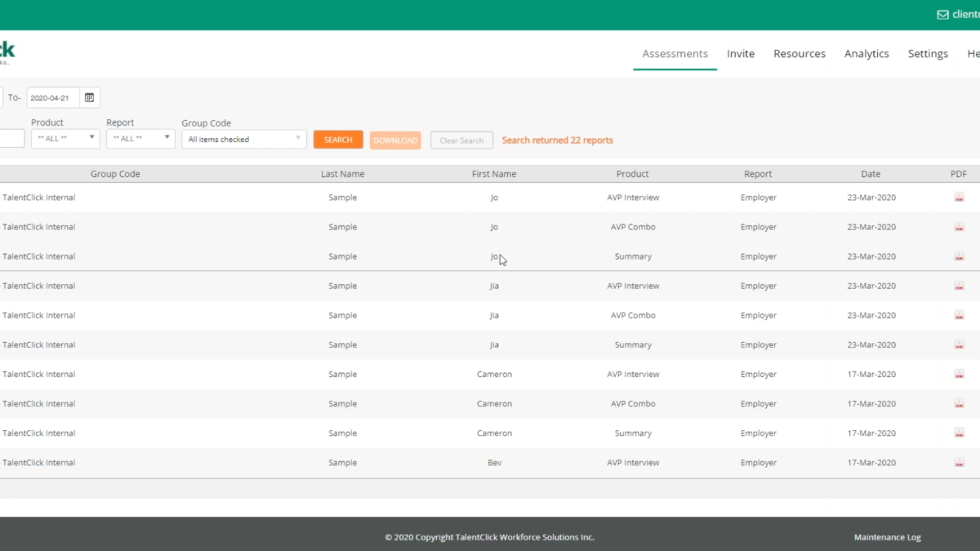Click the Clear Search button
This screenshot has height=551, width=980.
pyautogui.click(x=461, y=140)
